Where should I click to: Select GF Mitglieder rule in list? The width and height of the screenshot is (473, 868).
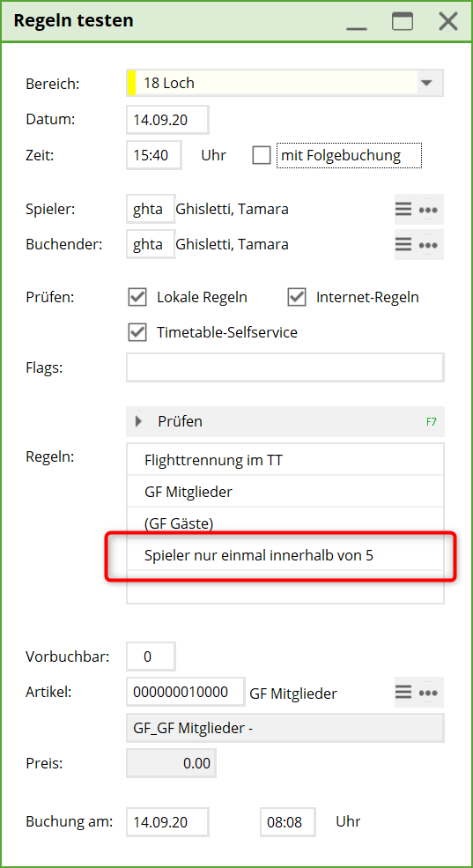[285, 491]
